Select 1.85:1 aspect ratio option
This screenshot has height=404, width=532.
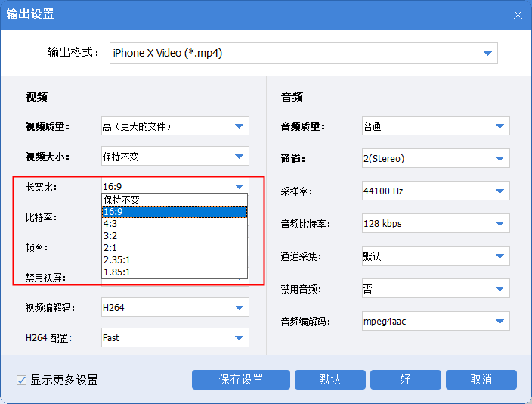[x=175, y=272]
